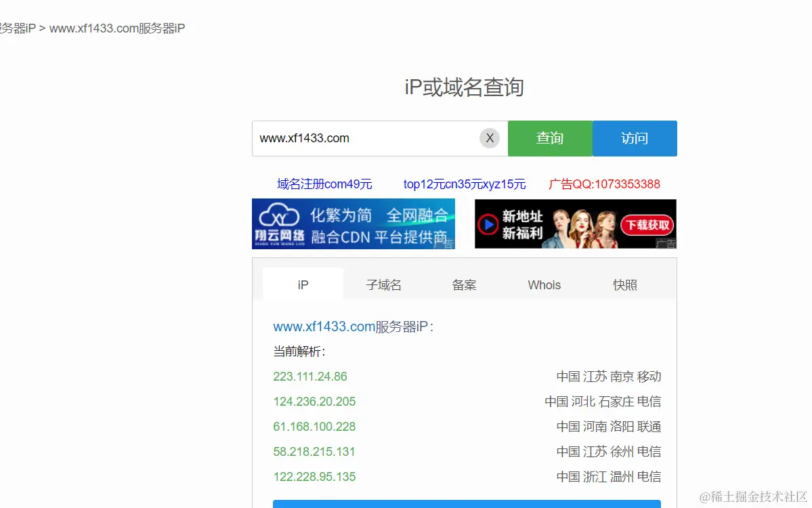The width and height of the screenshot is (812, 508).
Task: Switch to the 备案 tab
Action: point(464,284)
